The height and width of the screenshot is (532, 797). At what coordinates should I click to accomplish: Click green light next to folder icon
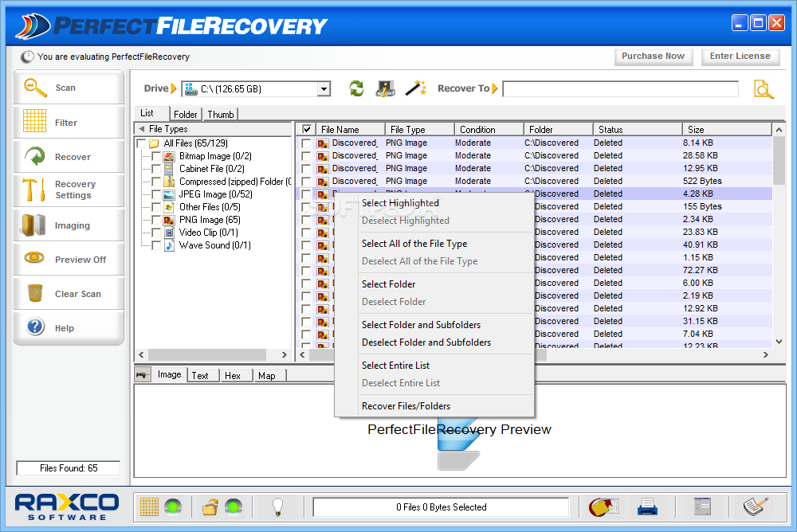pyautogui.click(x=234, y=507)
